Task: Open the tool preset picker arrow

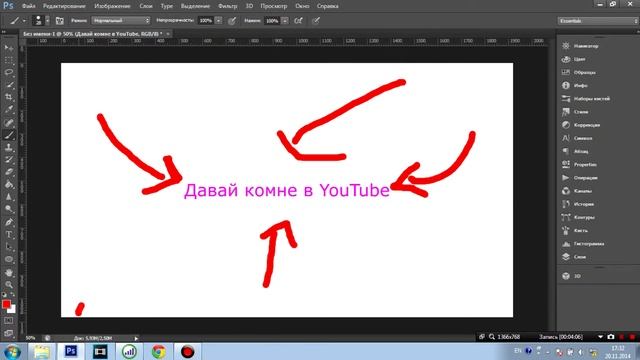Action: click(x=24, y=21)
